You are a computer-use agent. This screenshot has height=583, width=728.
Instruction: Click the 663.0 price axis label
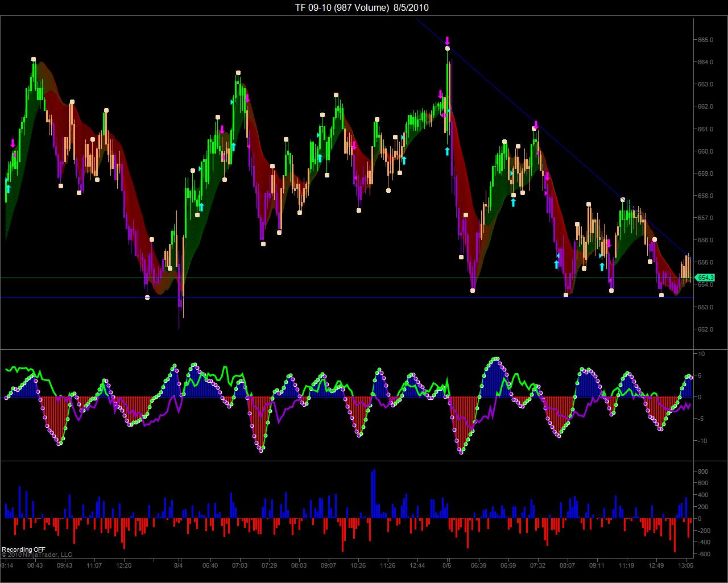click(706, 84)
